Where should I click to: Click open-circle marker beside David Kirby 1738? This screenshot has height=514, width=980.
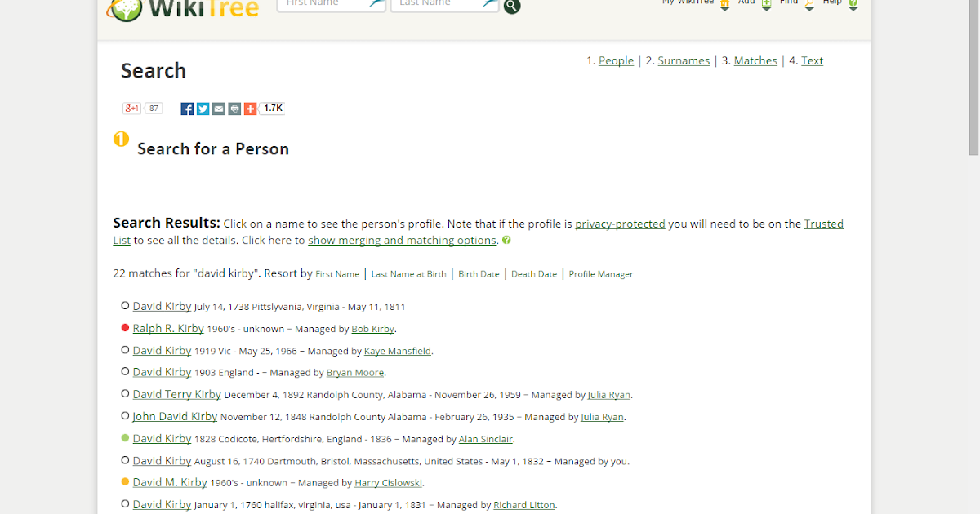click(125, 306)
